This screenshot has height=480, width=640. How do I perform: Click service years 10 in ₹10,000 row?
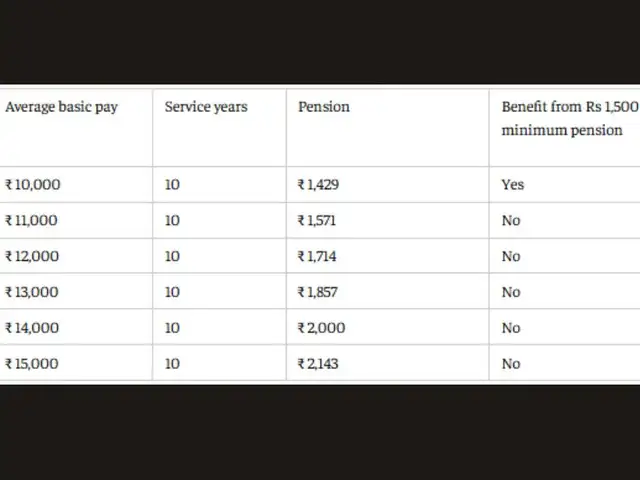coord(172,184)
